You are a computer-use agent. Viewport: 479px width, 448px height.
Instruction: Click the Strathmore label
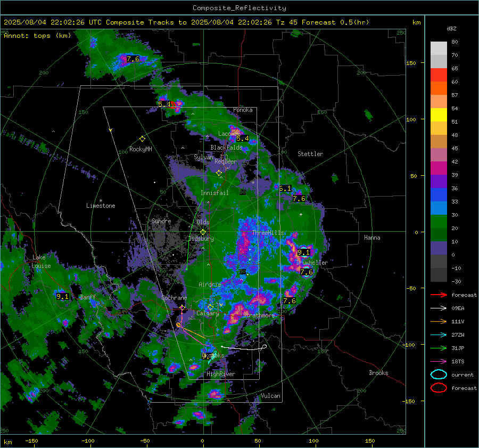point(259,315)
